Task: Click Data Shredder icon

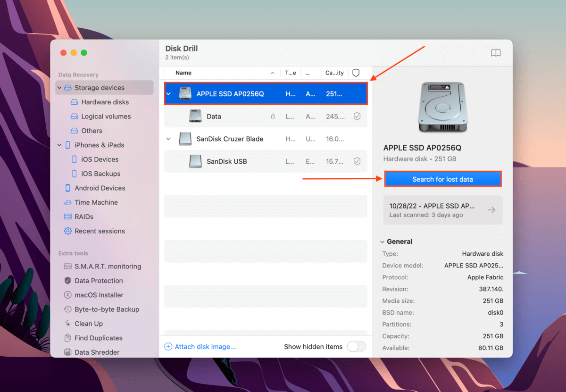Action: [x=68, y=352]
